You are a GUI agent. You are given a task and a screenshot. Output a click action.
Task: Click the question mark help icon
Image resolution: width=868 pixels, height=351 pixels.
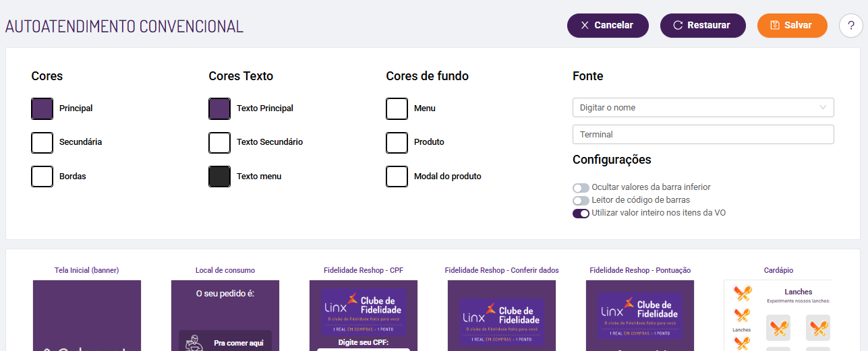851,26
